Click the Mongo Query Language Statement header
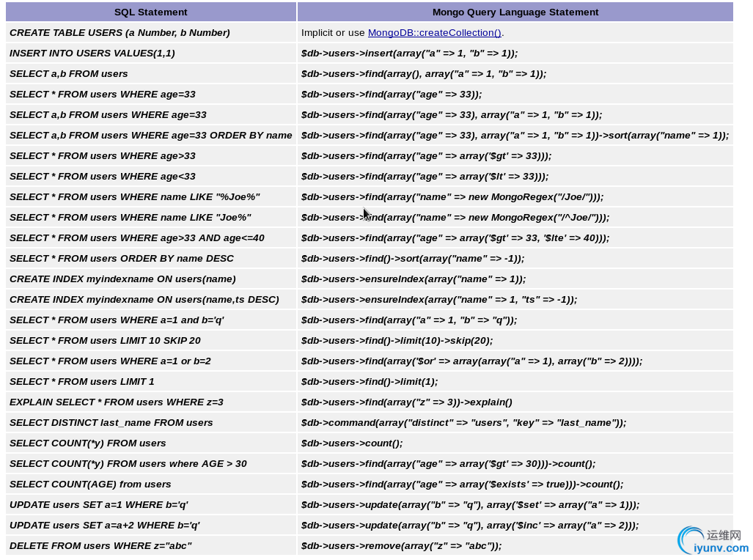 [x=515, y=12]
